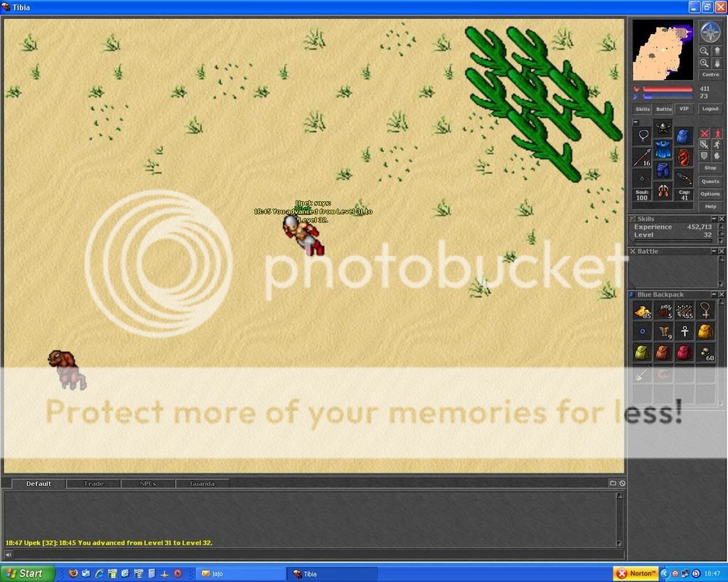The width and height of the screenshot is (728, 582).
Task: Open the equipped blue backpack slot
Action: pyautogui.click(x=683, y=136)
